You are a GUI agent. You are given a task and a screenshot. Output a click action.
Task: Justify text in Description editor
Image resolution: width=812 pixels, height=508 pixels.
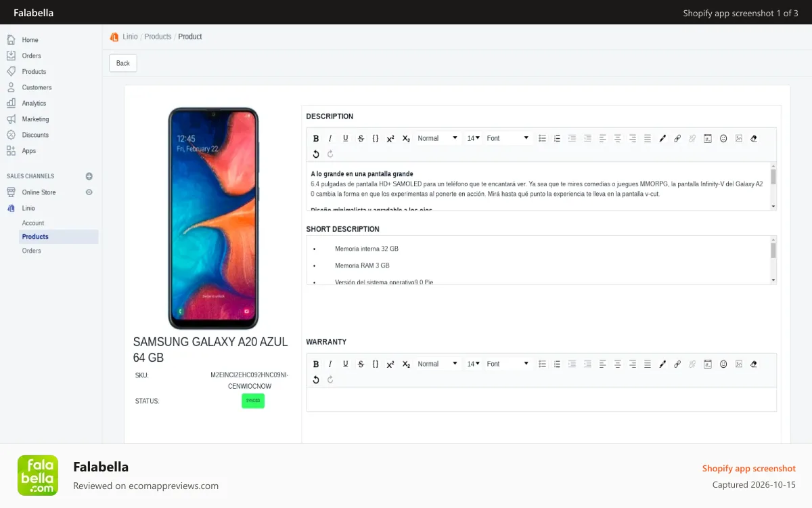(648, 138)
